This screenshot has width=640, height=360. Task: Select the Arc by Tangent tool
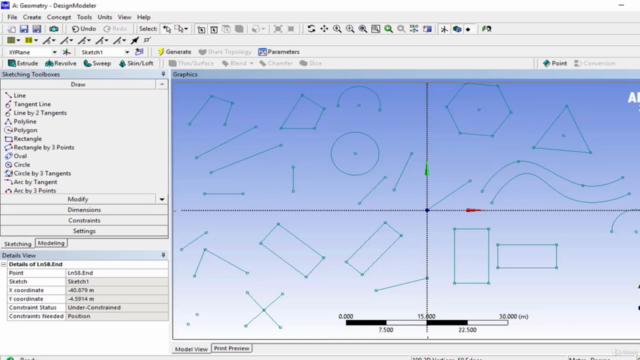click(31, 182)
